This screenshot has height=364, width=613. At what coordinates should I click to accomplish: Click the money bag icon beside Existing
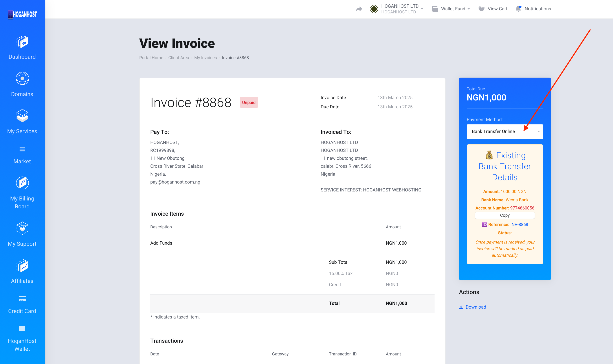[x=489, y=155]
